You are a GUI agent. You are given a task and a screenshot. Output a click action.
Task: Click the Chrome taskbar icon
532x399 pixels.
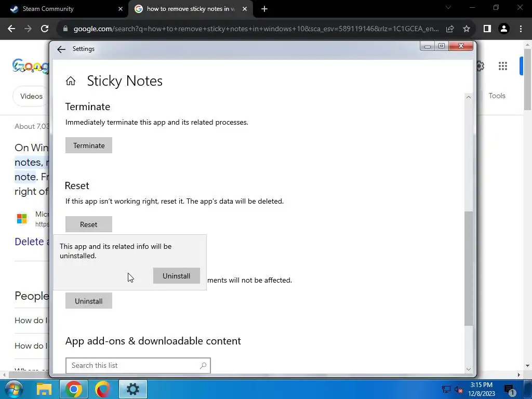pos(74,389)
